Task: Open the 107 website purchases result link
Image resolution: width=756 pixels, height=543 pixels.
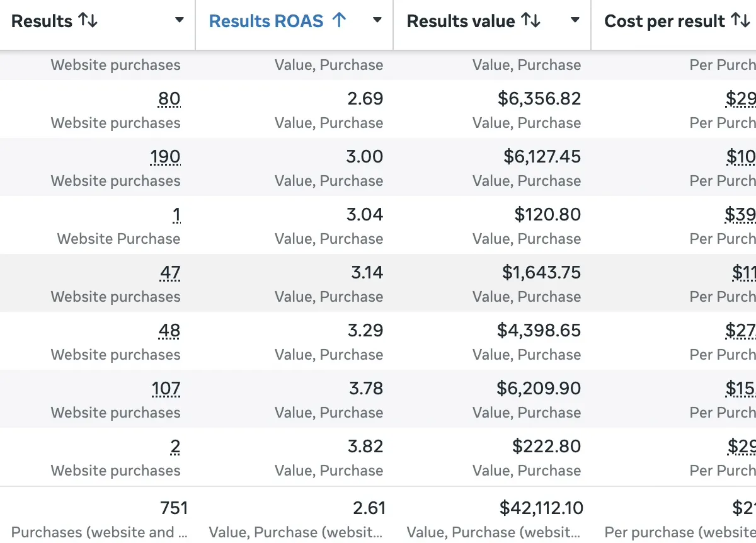Action: [166, 389]
